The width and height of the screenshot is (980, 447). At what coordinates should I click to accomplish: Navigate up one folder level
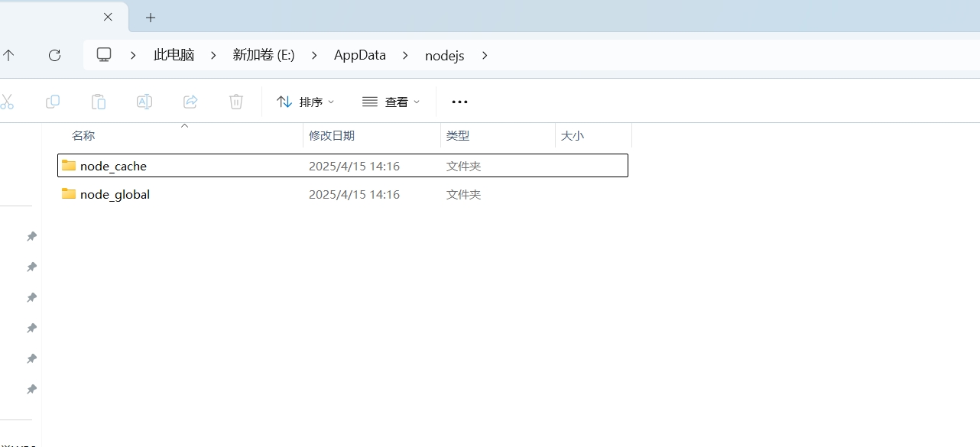(8, 55)
